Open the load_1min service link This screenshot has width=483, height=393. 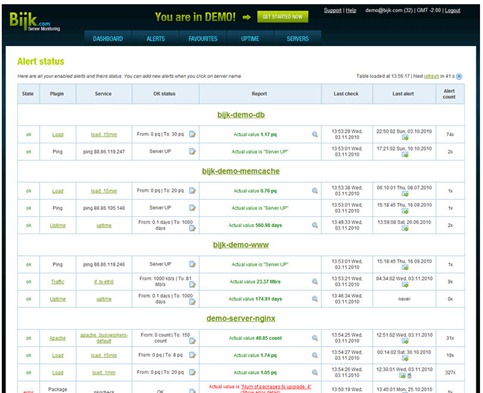pyautogui.click(x=104, y=373)
